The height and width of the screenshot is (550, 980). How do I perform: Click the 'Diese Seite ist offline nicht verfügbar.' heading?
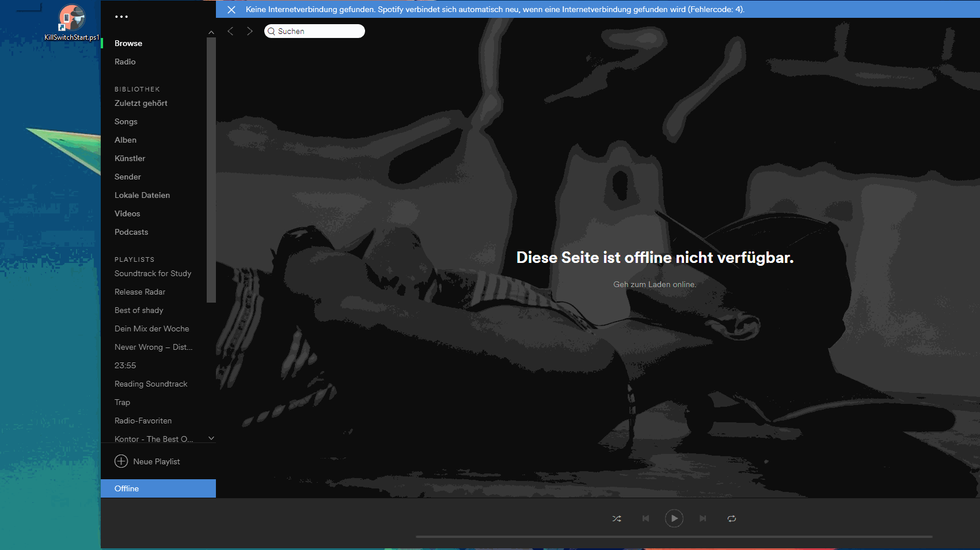(655, 258)
